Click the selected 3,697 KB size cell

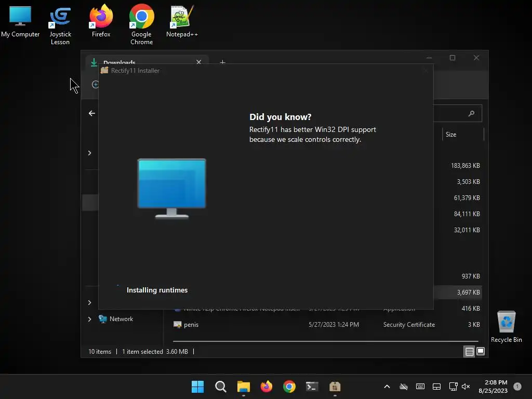click(468, 292)
